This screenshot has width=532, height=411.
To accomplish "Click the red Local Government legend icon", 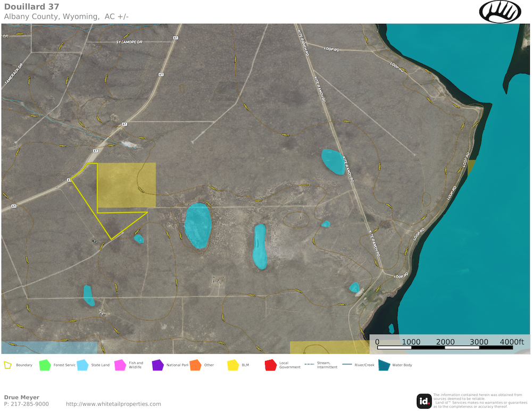I will click(x=270, y=365).
